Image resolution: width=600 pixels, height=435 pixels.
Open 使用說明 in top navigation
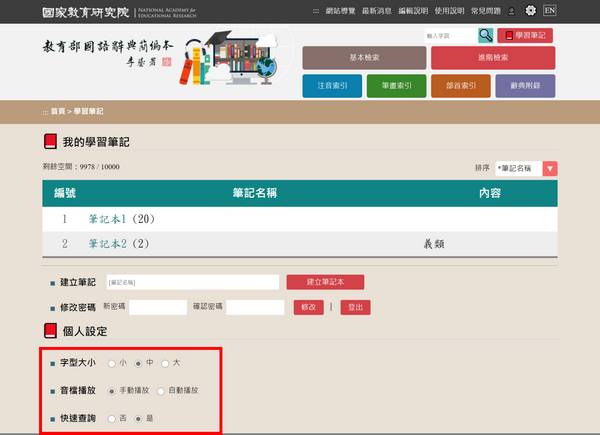tap(449, 11)
